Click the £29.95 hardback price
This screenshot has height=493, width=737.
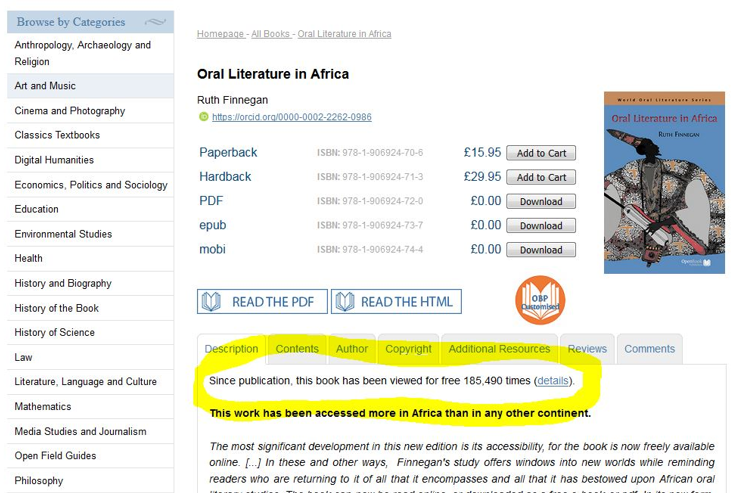tap(482, 177)
